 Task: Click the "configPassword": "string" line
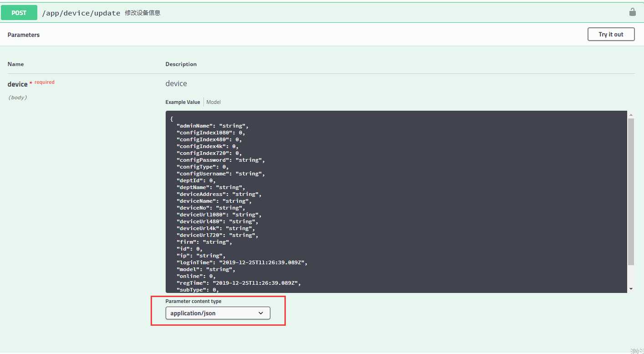pos(221,160)
